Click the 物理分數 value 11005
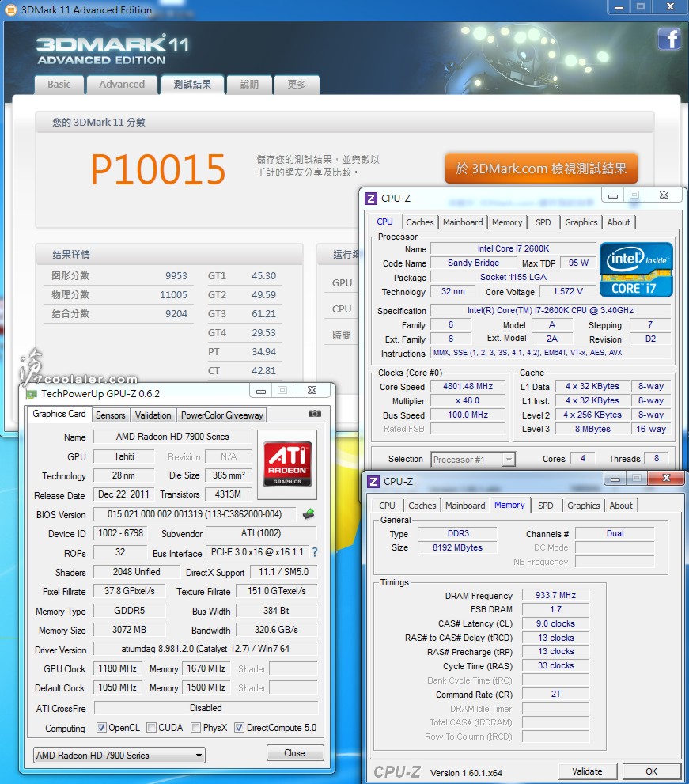The image size is (689, 784). pos(173,295)
